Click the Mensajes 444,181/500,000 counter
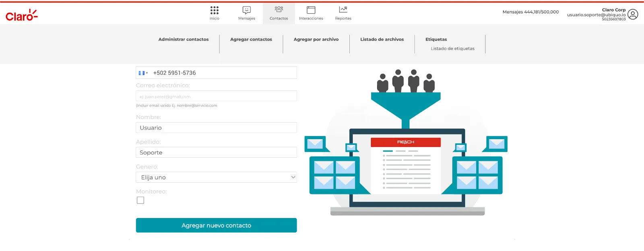The height and width of the screenshot is (251, 644). click(x=530, y=12)
